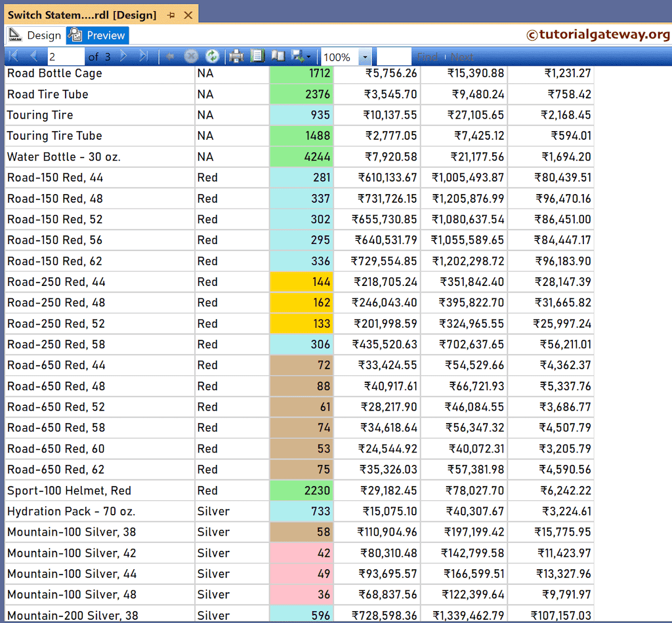The height and width of the screenshot is (623, 672).
Task: Click the Find text link
Action: coord(427,56)
